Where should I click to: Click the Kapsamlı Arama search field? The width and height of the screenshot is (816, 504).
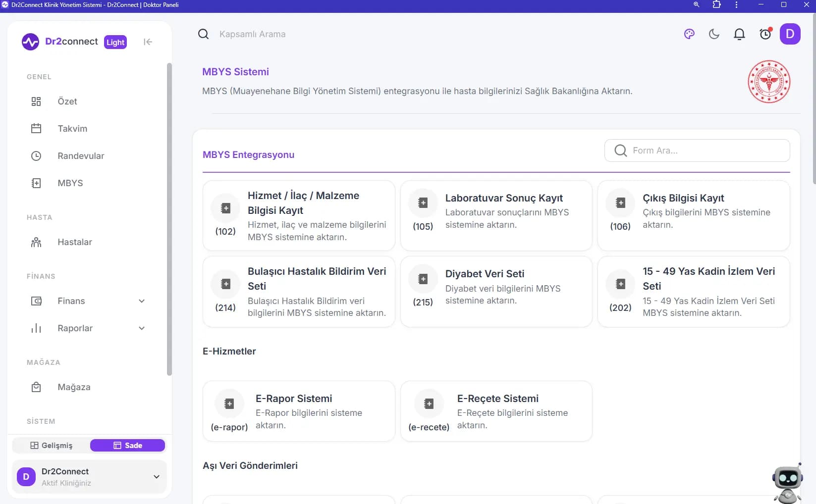coord(253,34)
